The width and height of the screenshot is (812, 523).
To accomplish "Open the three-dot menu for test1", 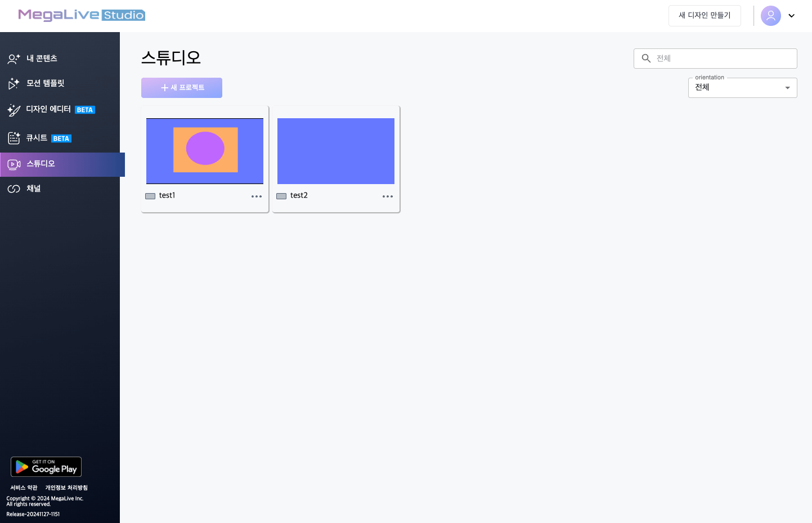I will [257, 196].
